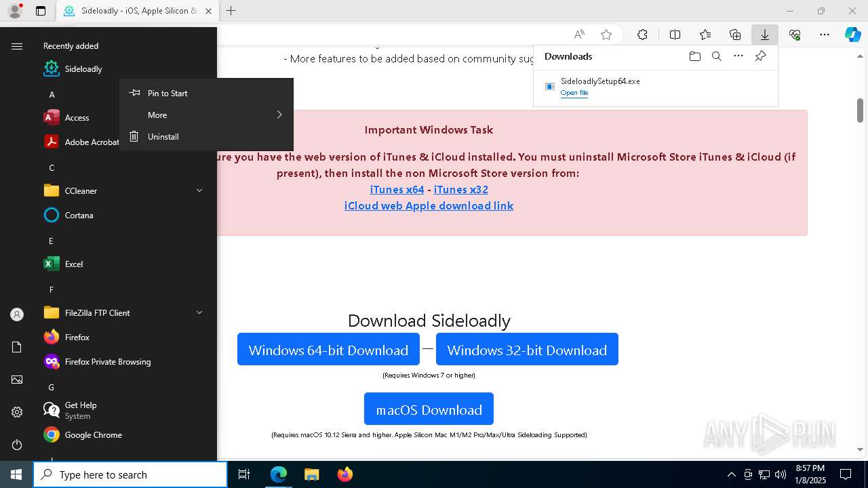Open the volume control in tray
868x488 pixels.
pos(781,474)
